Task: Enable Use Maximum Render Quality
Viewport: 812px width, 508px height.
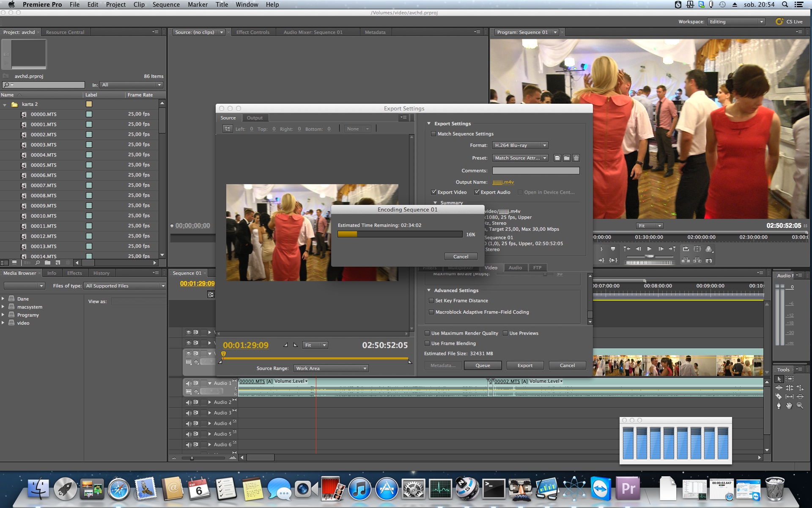Action: click(x=427, y=333)
